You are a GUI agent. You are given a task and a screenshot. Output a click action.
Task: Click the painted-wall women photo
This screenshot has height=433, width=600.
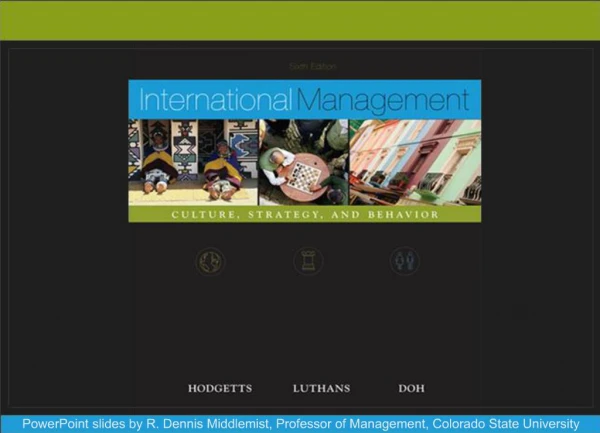point(193,162)
